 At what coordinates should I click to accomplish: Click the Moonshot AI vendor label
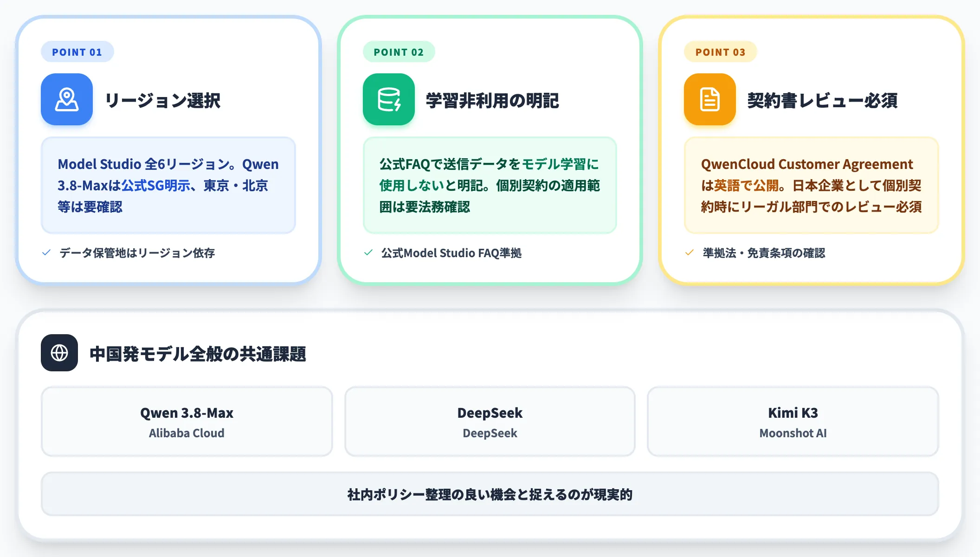[x=793, y=433]
